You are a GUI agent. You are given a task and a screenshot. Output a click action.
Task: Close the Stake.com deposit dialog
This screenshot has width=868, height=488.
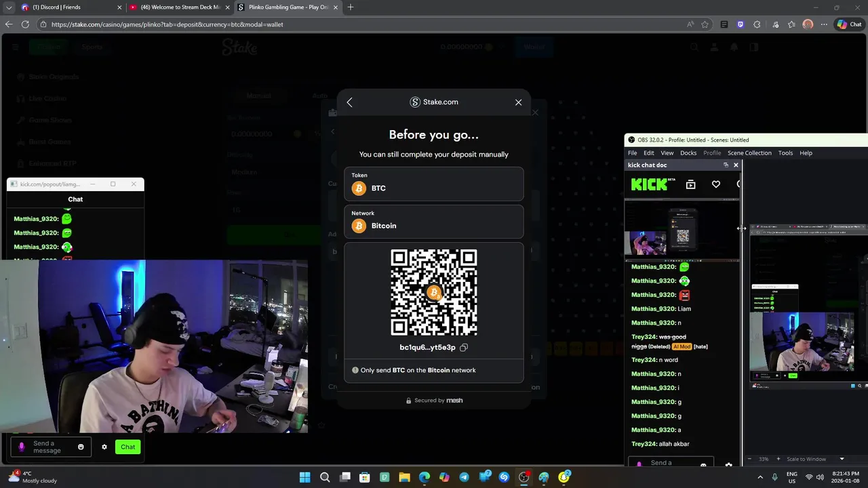coord(518,102)
